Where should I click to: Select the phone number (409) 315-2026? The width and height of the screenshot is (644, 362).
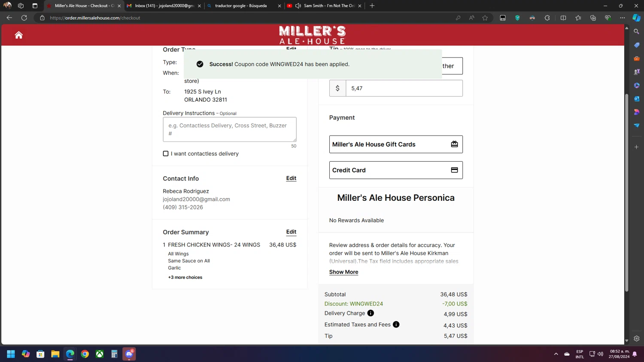click(183, 207)
